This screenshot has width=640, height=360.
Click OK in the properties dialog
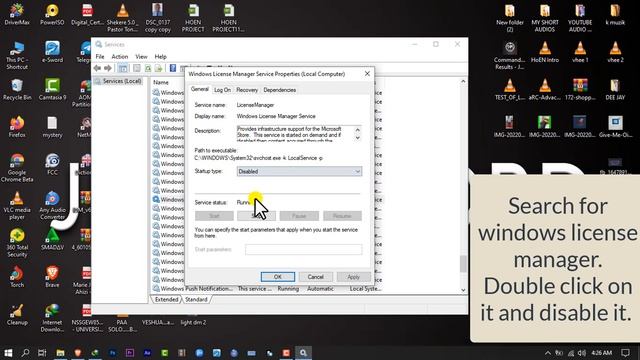278,277
